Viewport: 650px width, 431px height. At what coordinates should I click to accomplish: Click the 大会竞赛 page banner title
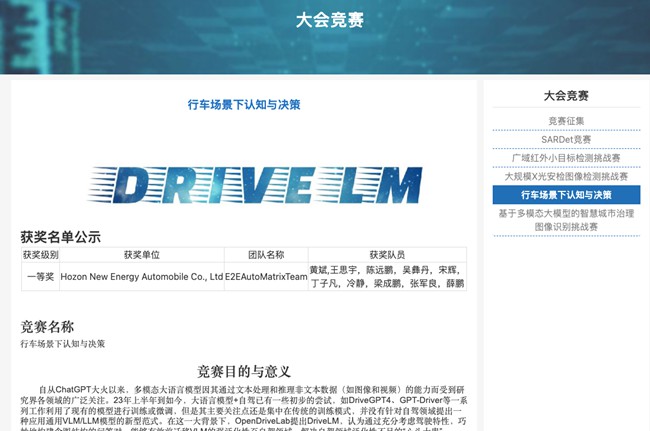[x=329, y=20]
